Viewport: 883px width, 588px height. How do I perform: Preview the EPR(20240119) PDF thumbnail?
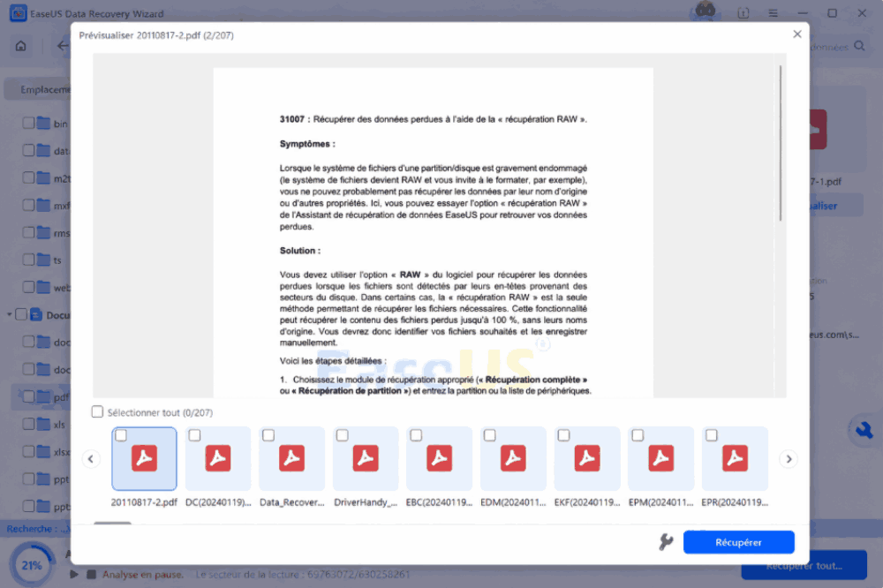(735, 458)
